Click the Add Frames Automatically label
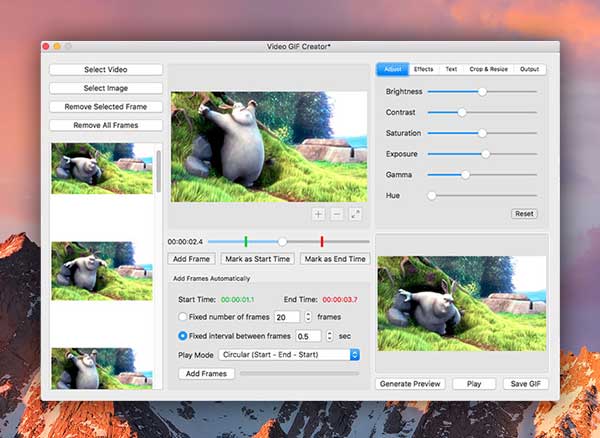The height and width of the screenshot is (438, 600). 212,278
